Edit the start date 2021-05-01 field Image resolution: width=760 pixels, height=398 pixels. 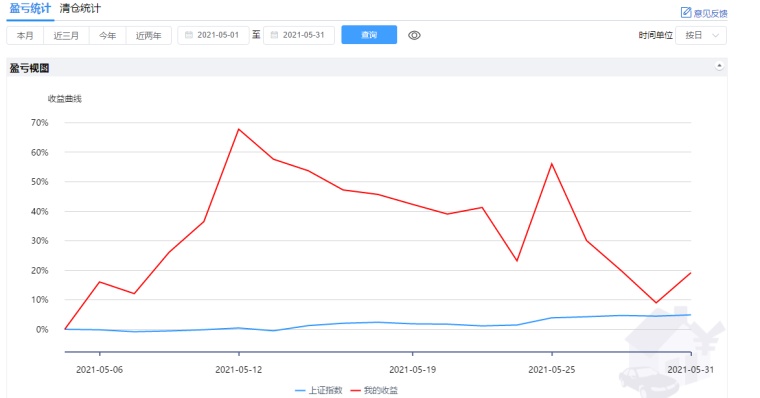(x=213, y=35)
